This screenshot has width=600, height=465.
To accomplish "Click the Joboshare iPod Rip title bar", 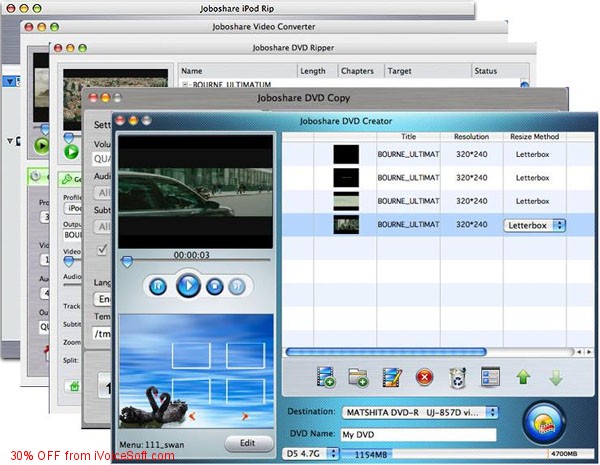I will tap(237, 8).
